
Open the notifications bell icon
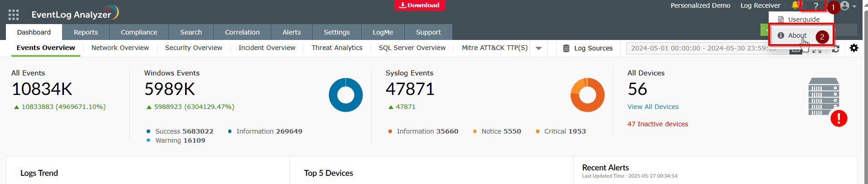[x=795, y=5]
